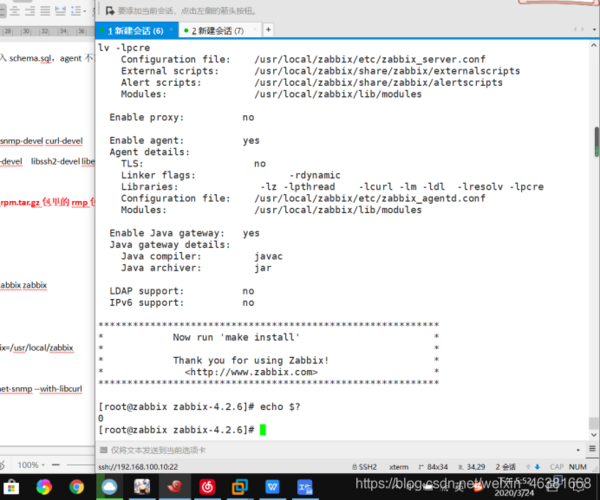
Task: Click the add-current-session arrow icon
Action: (110, 11)
